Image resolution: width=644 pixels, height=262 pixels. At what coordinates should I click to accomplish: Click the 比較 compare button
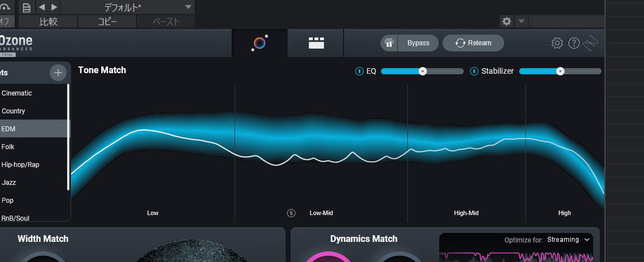tap(48, 21)
